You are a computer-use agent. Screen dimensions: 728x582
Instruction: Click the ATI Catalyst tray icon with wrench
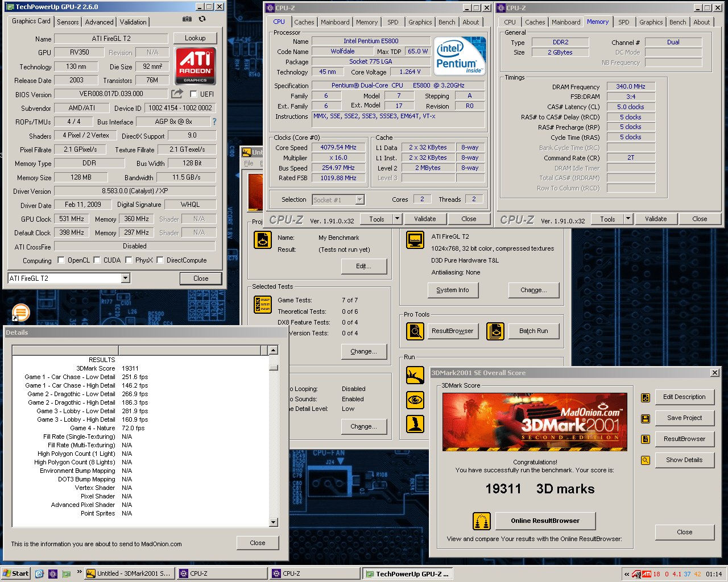pos(637,574)
